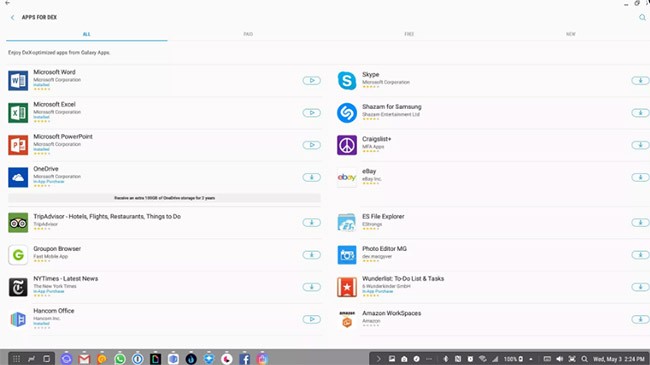650x365 pixels.
Task: Launch Hancom Office with the play button
Action: 311,319
